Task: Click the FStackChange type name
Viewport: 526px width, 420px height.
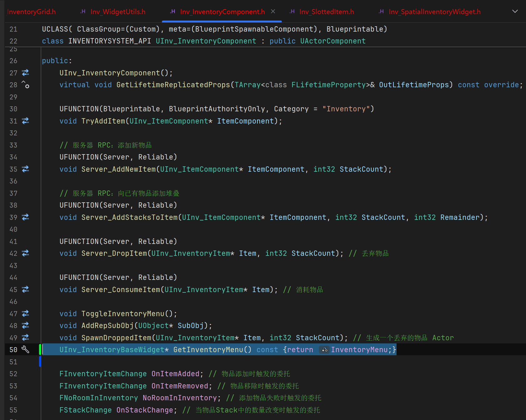Action: pos(85,410)
